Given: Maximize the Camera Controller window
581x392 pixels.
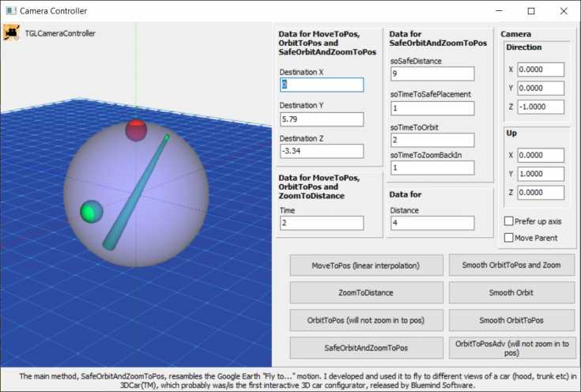Looking at the screenshot, I should tap(531, 11).
